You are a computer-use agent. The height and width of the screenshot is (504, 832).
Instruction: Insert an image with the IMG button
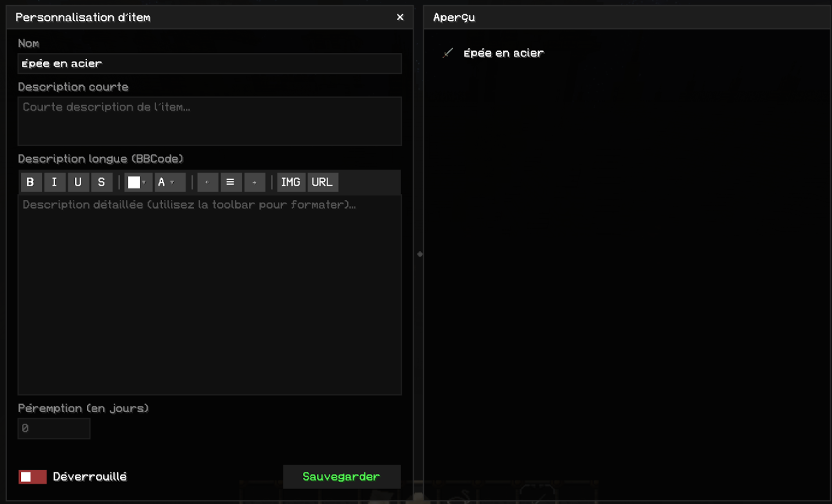(290, 182)
